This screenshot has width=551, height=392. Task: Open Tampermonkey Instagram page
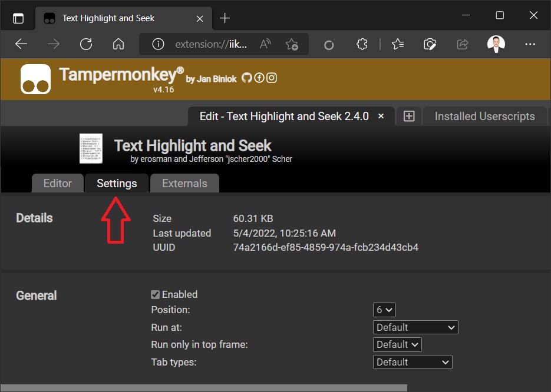[271, 78]
